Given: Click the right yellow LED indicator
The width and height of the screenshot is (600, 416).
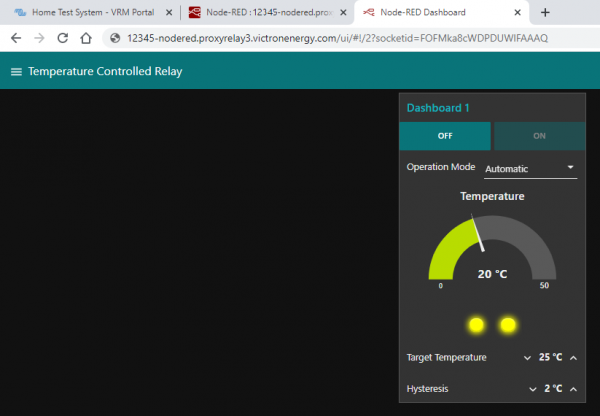Looking at the screenshot, I should point(508,325).
